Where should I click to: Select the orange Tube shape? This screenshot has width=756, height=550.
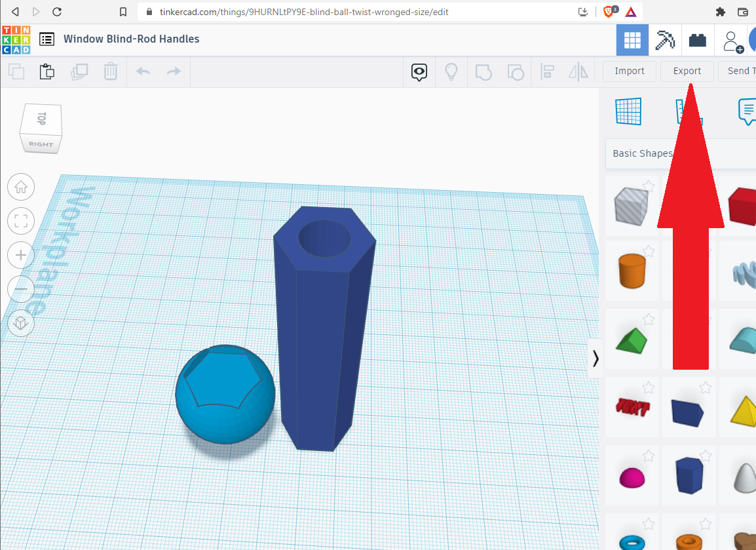(x=689, y=542)
